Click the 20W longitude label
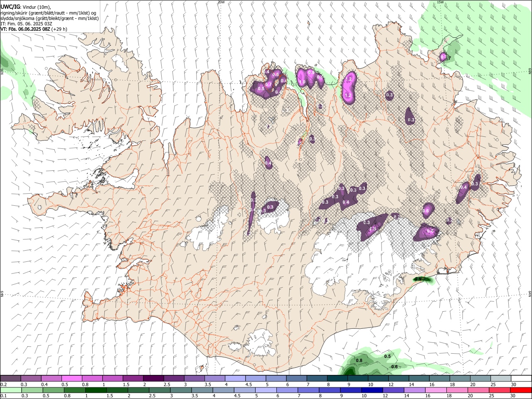 pos(221,2)
